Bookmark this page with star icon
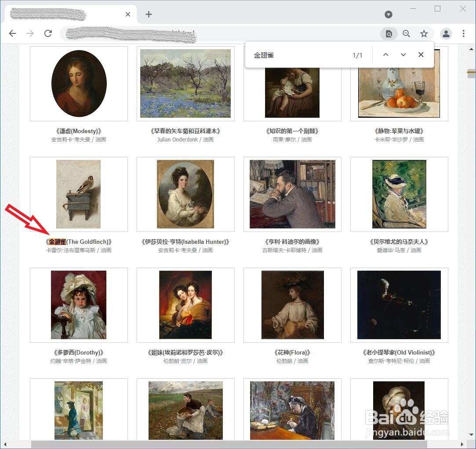Image resolution: width=476 pixels, height=449 pixels. pos(424,34)
